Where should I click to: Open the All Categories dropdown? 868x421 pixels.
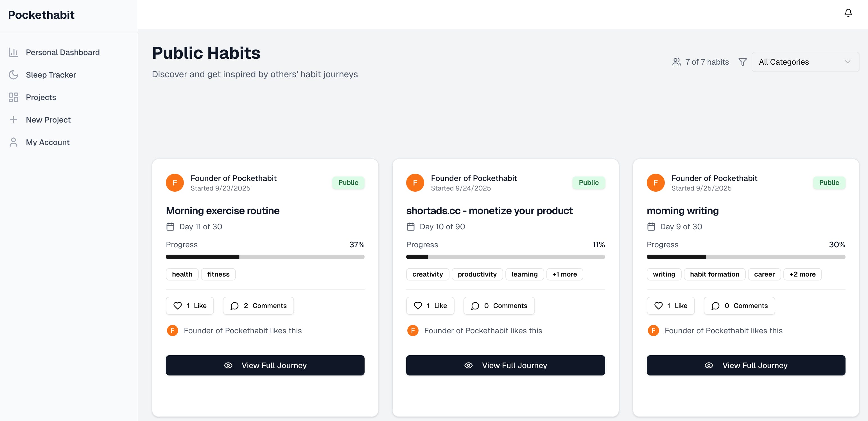click(805, 62)
